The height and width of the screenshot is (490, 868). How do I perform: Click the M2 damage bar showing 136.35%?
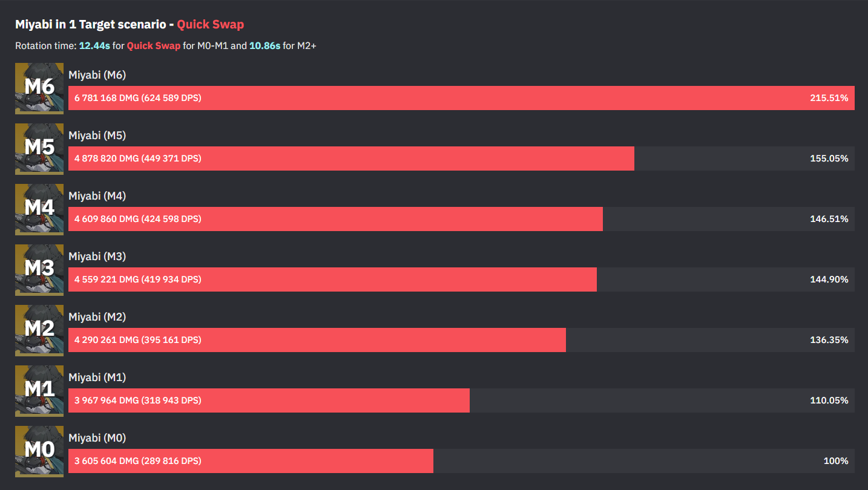(317, 340)
